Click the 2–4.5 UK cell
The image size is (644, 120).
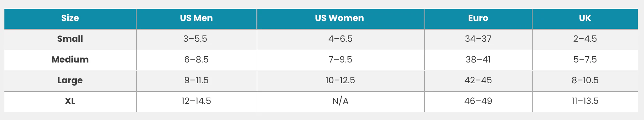(585, 39)
